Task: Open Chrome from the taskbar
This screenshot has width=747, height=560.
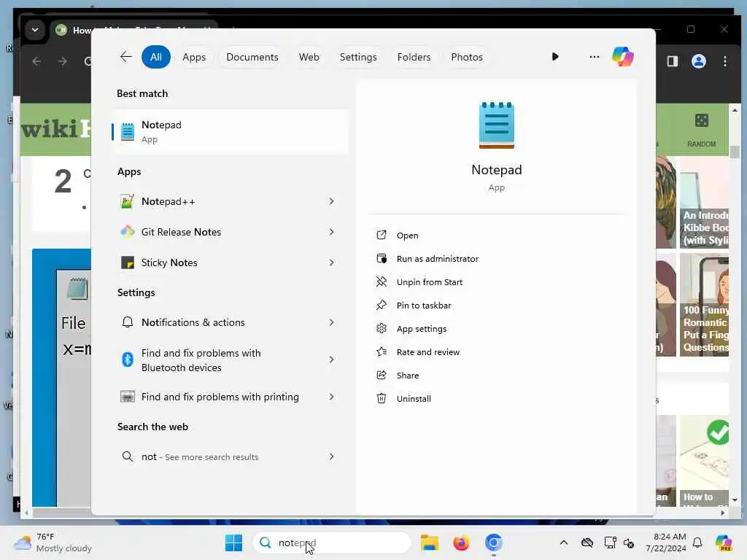Action: pyautogui.click(x=494, y=542)
